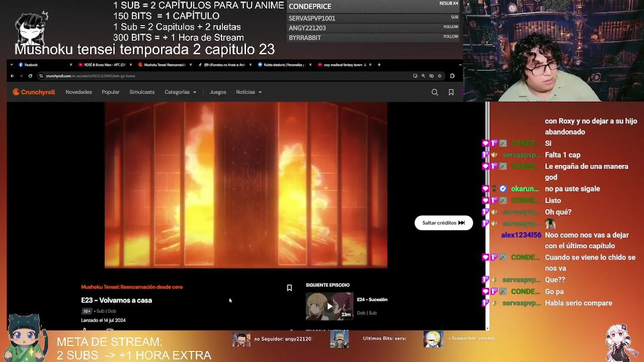Click BYRRABBIT in the overlay list
644x362 pixels.
point(305,38)
